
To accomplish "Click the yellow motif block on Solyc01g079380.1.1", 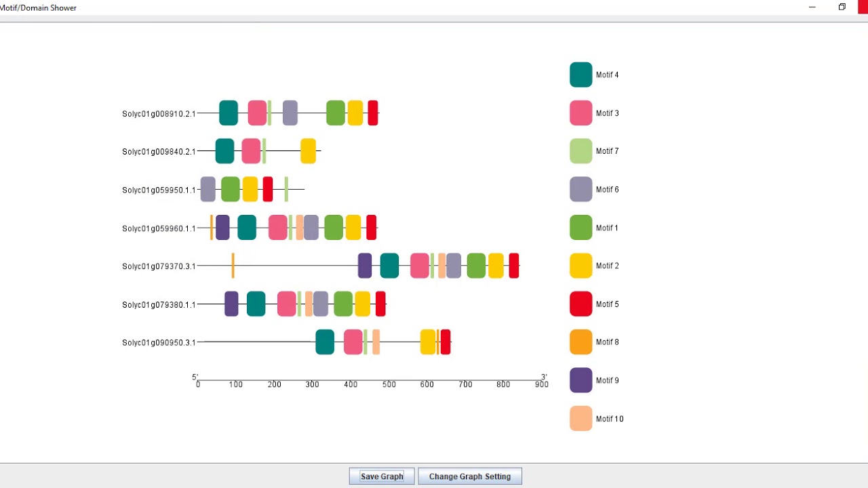I will (x=363, y=304).
